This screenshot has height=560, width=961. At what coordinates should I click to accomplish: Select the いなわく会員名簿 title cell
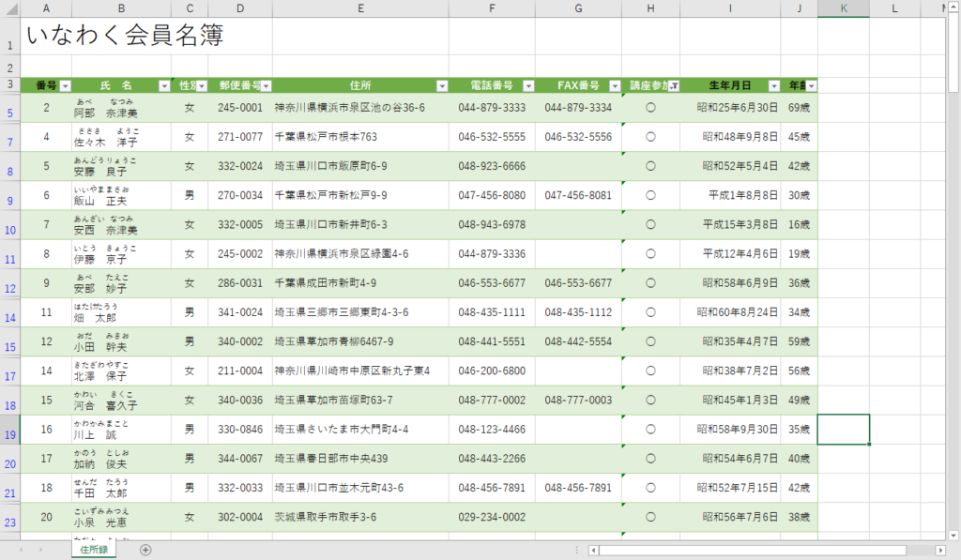(125, 36)
